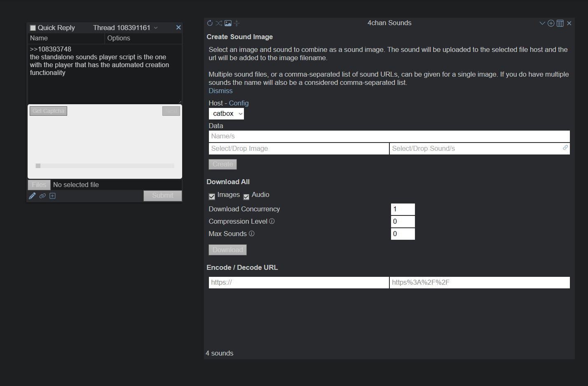
Task: Uncheck the Images checkbox
Action: [212, 197]
